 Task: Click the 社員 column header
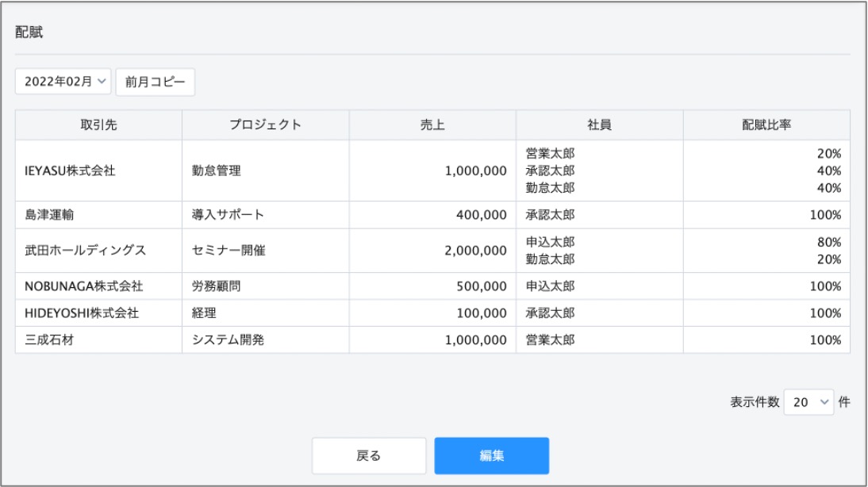click(600, 125)
